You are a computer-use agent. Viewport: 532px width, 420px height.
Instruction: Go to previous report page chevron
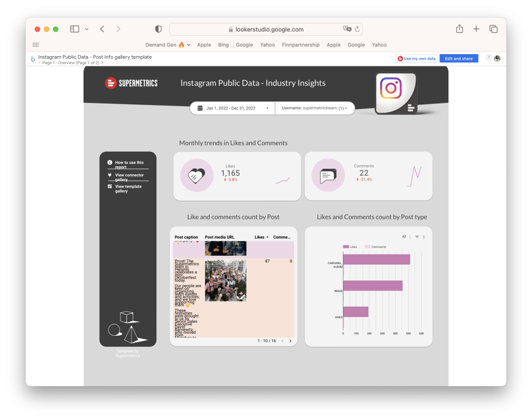coord(39,63)
